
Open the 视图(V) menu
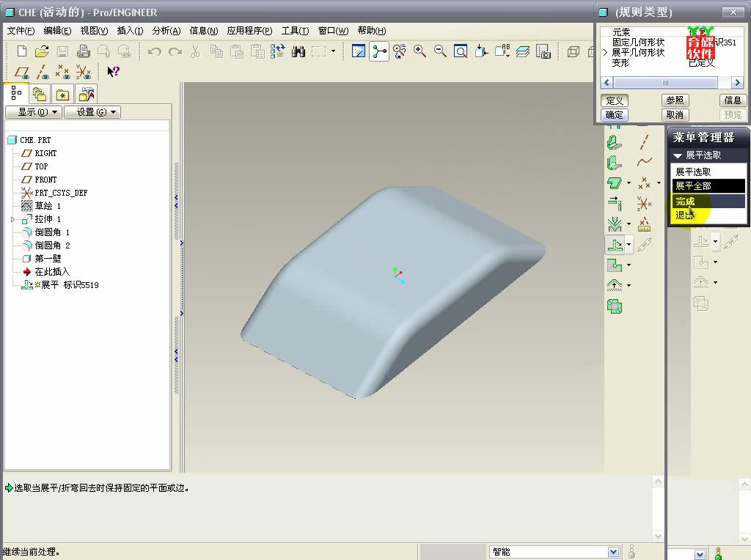click(94, 31)
